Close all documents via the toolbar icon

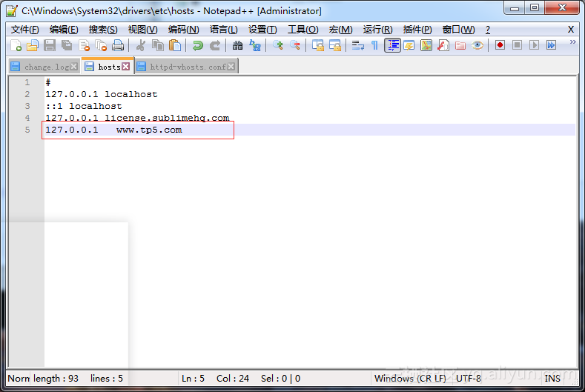(101, 45)
